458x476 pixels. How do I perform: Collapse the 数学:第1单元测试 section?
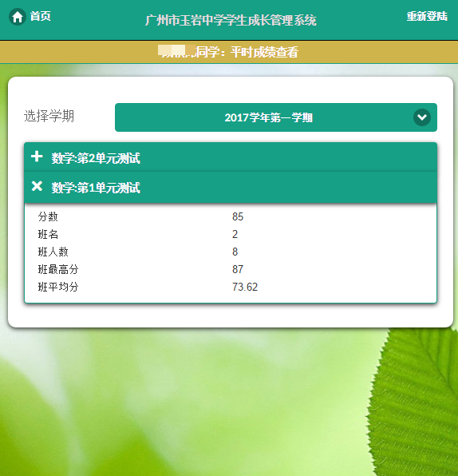(231, 187)
